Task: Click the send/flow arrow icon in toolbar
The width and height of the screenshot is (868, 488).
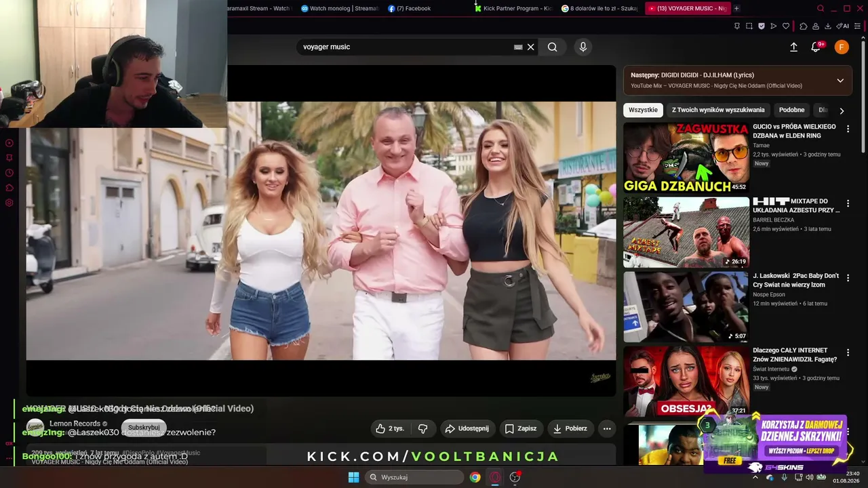Action: coord(774,26)
